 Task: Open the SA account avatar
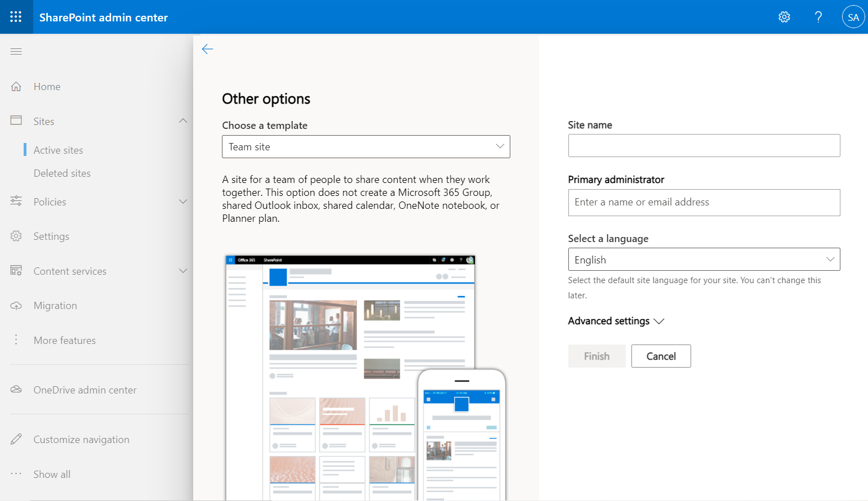click(853, 17)
